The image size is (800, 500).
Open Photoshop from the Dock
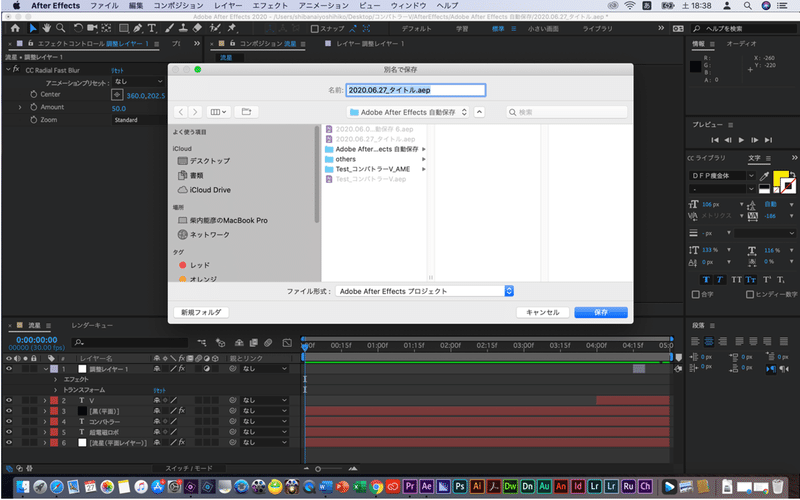click(x=460, y=486)
